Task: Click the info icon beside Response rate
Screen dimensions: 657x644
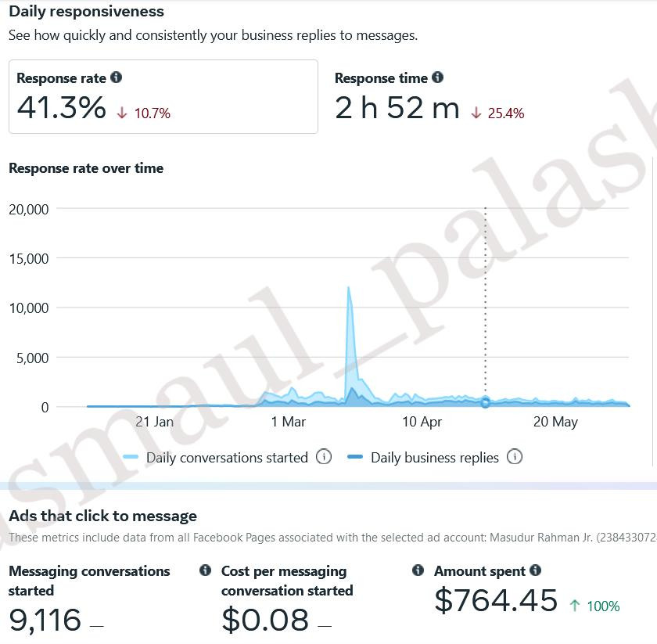Action: tap(116, 77)
